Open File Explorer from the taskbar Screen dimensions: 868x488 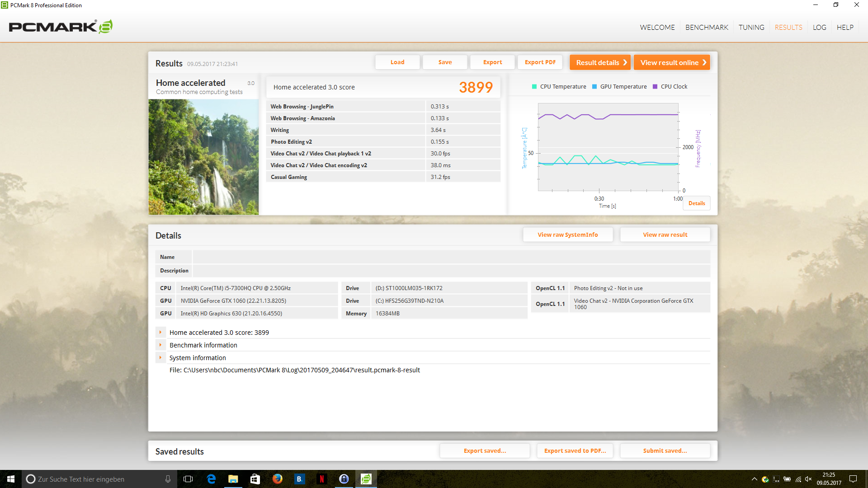233,479
